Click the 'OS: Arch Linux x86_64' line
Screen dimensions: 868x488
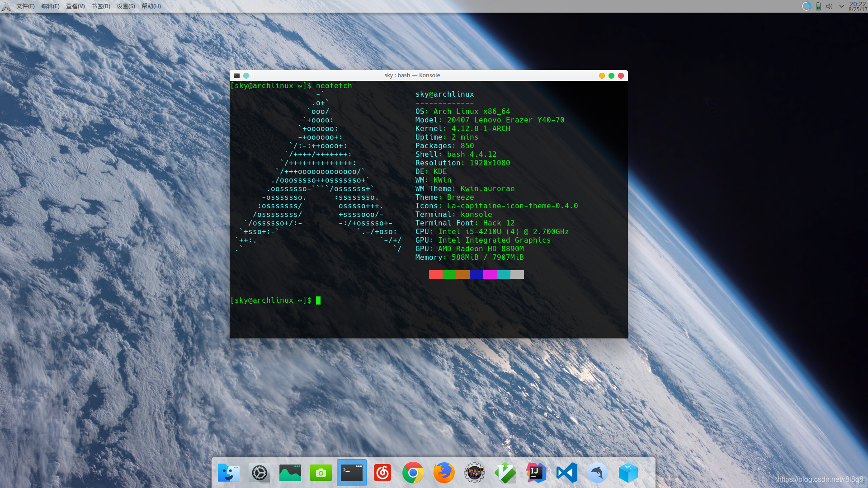[463, 112]
